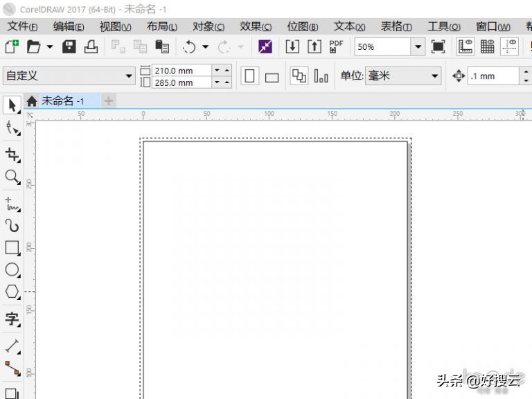Click the Publish to PDF button

[336, 47]
